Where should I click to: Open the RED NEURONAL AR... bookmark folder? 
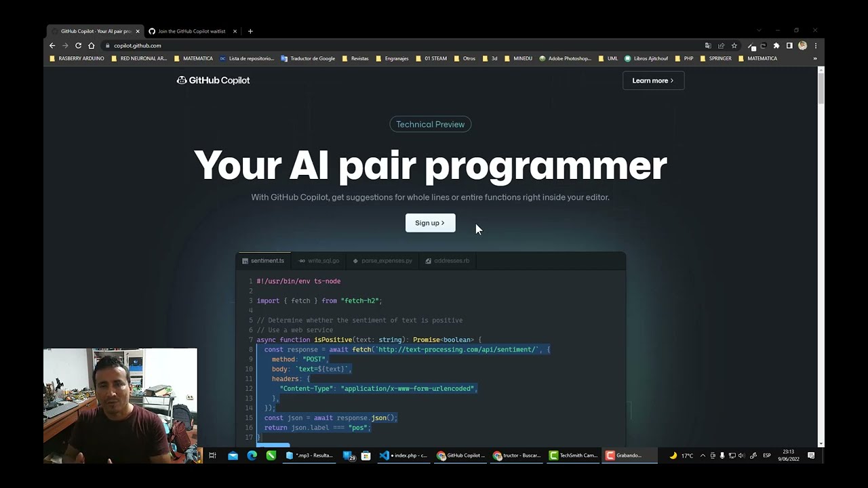click(138, 58)
